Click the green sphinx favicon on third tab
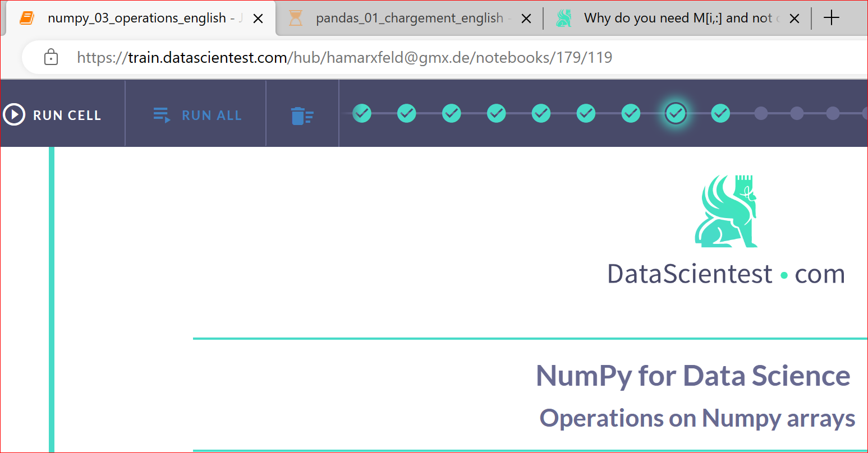Screen dimensions: 868x453 click(x=564, y=19)
